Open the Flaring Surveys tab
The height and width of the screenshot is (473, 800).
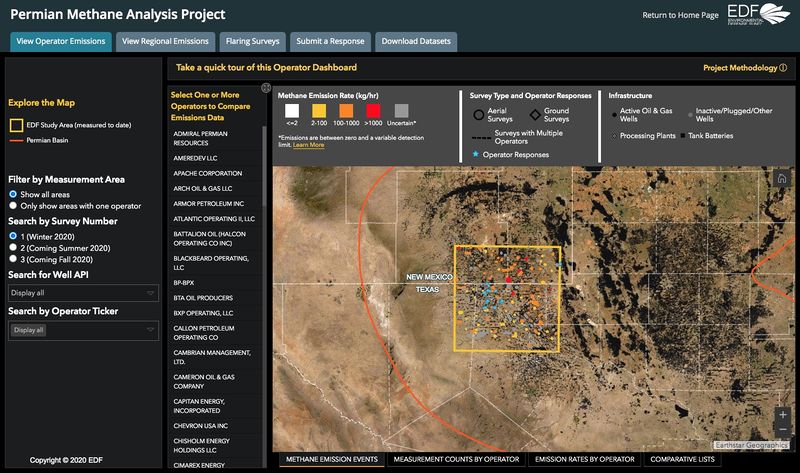(252, 41)
